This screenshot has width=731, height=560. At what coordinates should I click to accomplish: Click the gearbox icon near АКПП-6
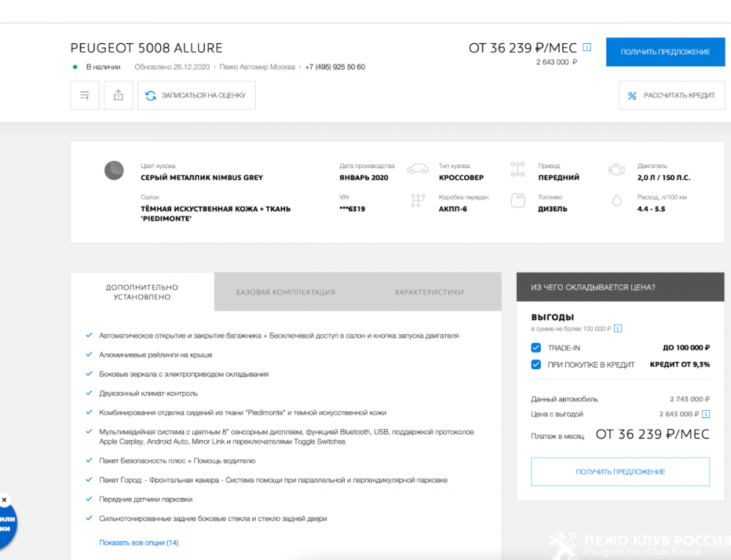tap(418, 200)
